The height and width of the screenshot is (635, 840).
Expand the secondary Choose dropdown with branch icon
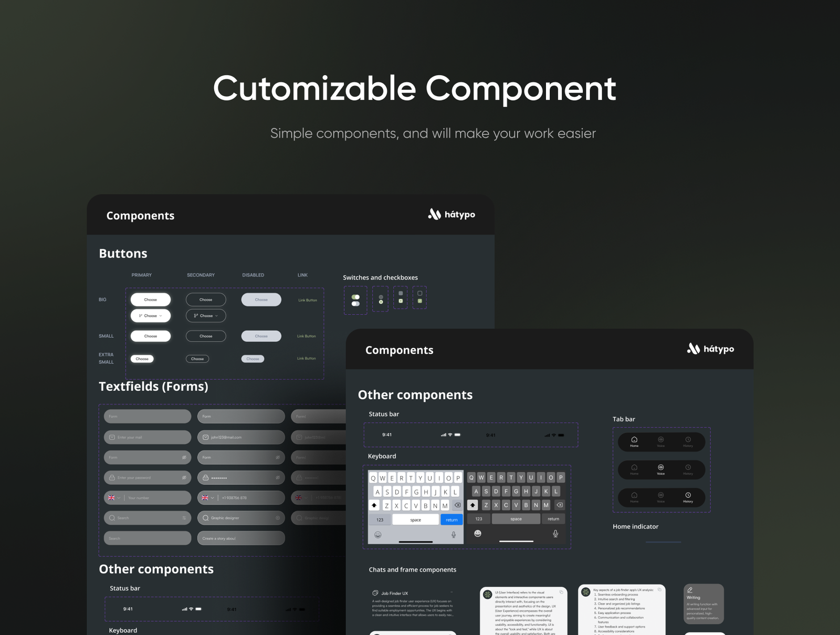pyautogui.click(x=206, y=316)
